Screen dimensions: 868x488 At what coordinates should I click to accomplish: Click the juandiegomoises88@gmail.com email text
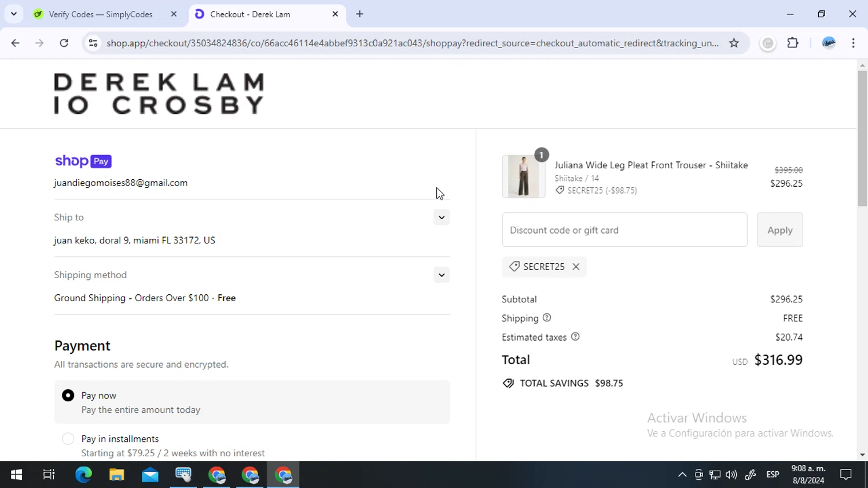121,183
